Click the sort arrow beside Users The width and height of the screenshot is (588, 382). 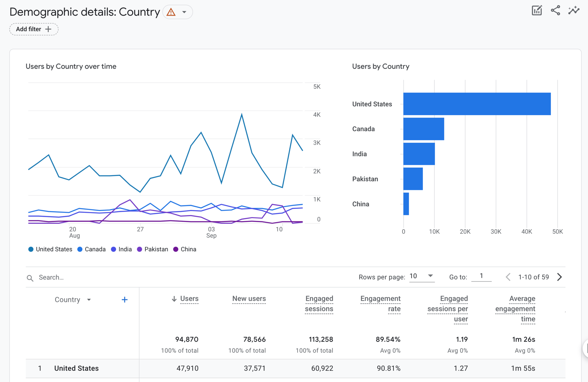pos(174,299)
